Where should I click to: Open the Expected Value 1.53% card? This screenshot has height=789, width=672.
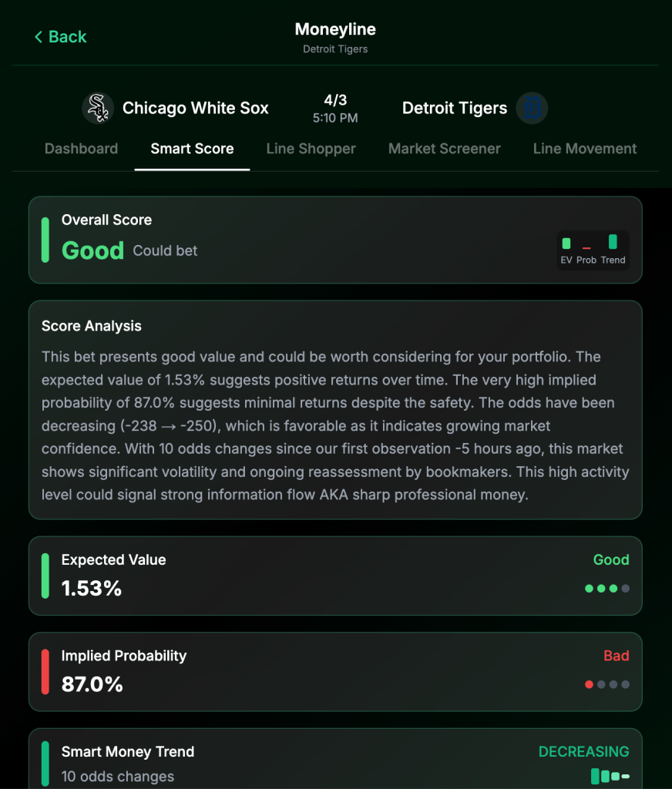click(335, 576)
